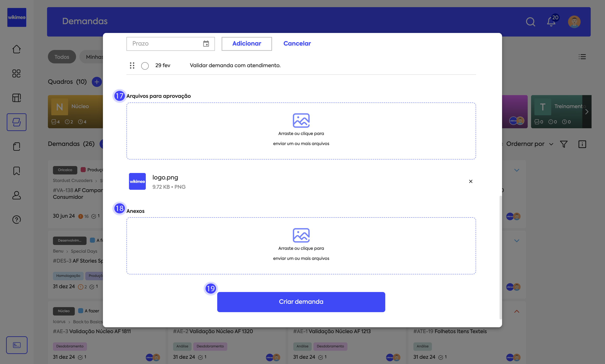The image size is (605, 364).
Task: Click Arquivos para aprovação upload area
Action: [x=301, y=131]
